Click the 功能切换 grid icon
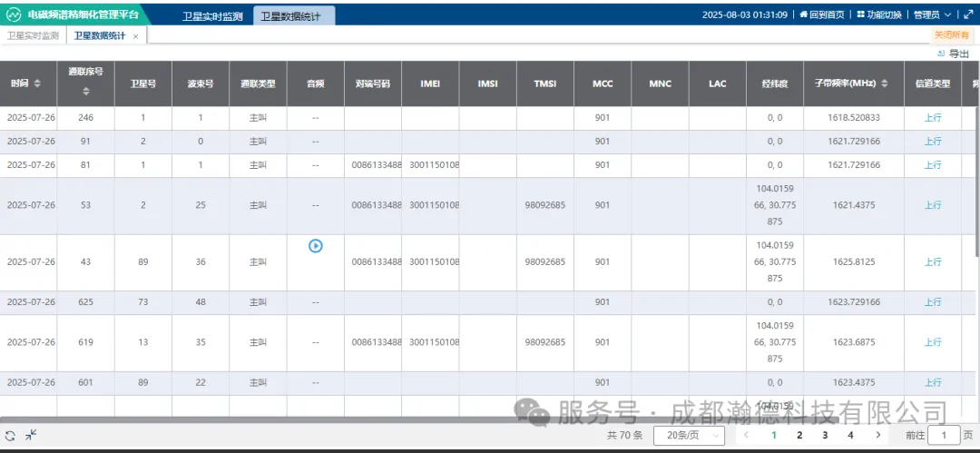980x453 pixels. (x=860, y=15)
